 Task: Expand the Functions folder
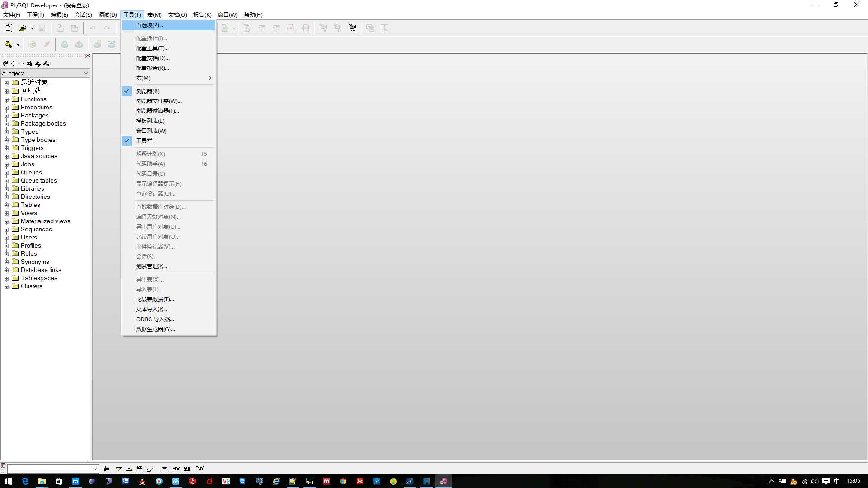pyautogui.click(x=7, y=99)
